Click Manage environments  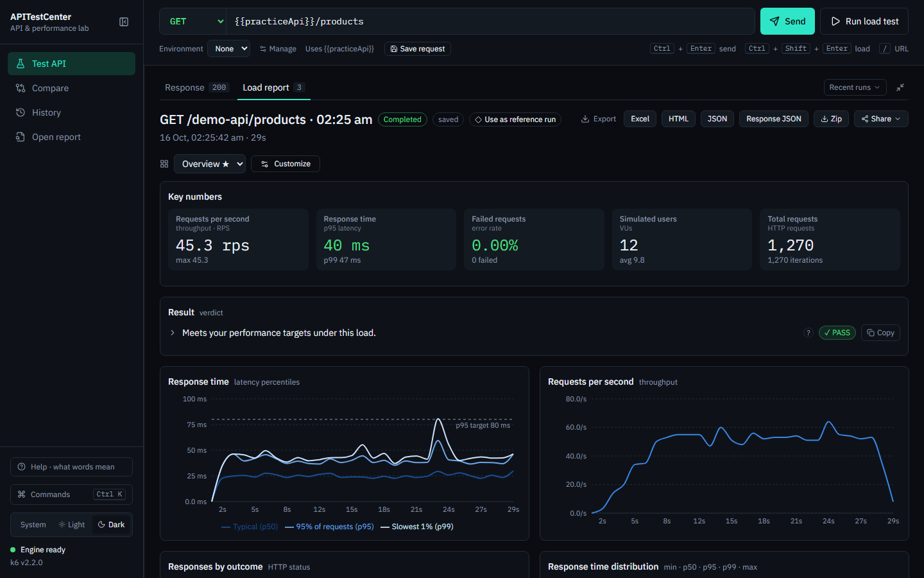point(278,49)
